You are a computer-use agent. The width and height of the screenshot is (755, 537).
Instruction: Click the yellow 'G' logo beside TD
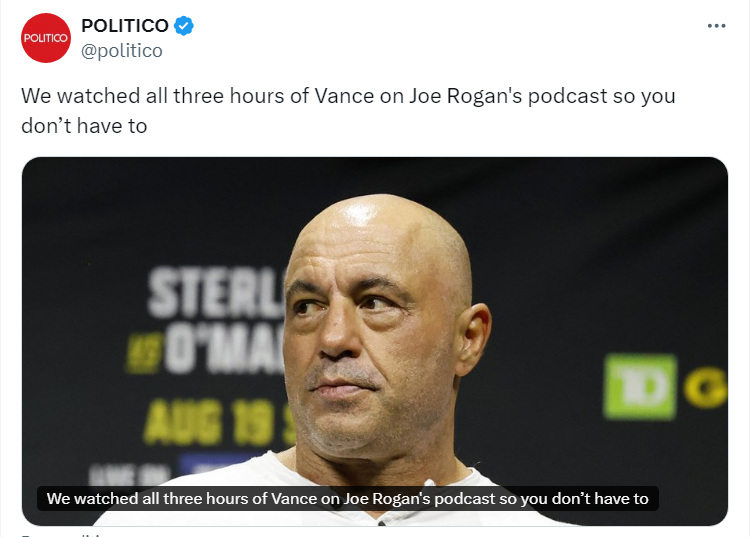pos(706,388)
